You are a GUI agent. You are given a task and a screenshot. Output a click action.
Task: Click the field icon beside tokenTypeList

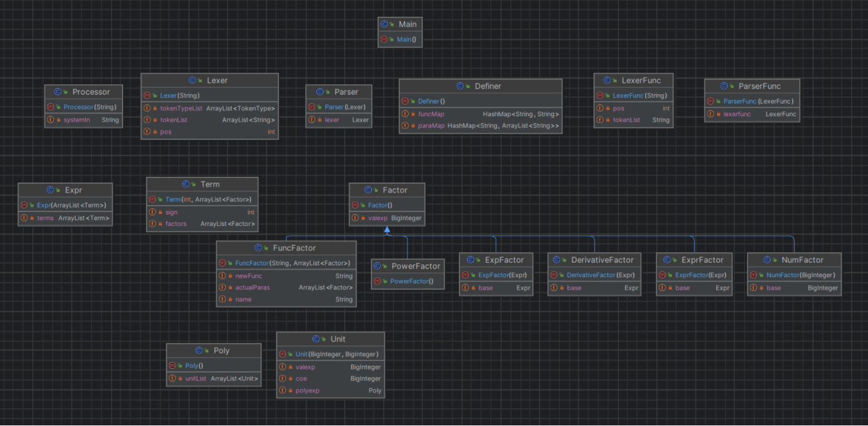point(147,109)
